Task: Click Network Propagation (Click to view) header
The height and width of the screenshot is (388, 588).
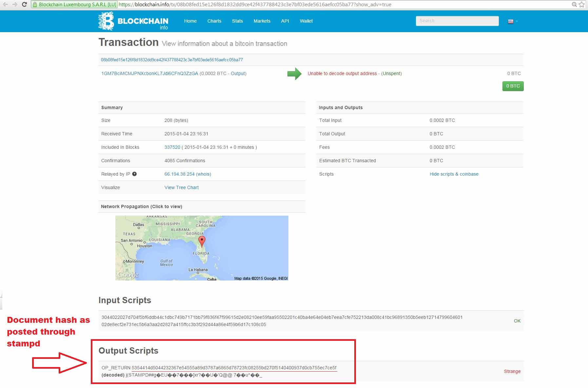Action: click(142, 206)
